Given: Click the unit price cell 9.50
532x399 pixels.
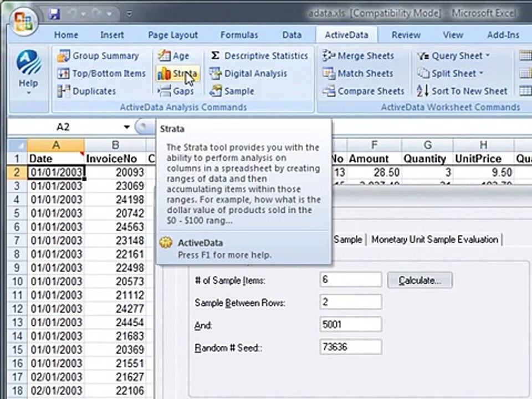Looking at the screenshot, I should pyautogui.click(x=483, y=172).
